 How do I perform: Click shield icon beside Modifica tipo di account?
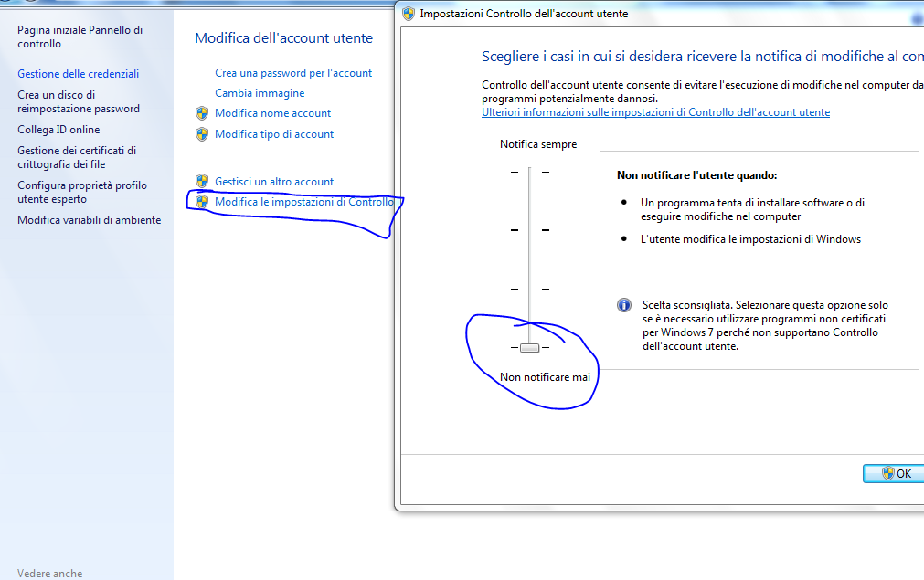click(202, 134)
